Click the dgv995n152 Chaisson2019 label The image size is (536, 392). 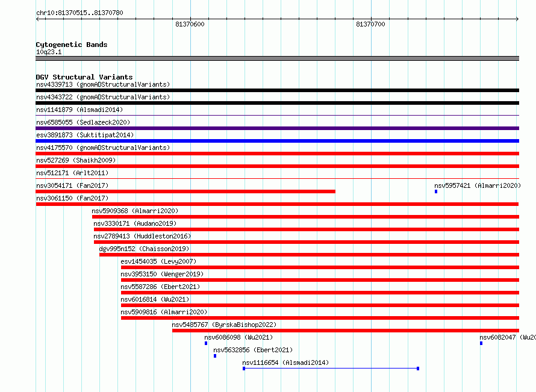144,249
